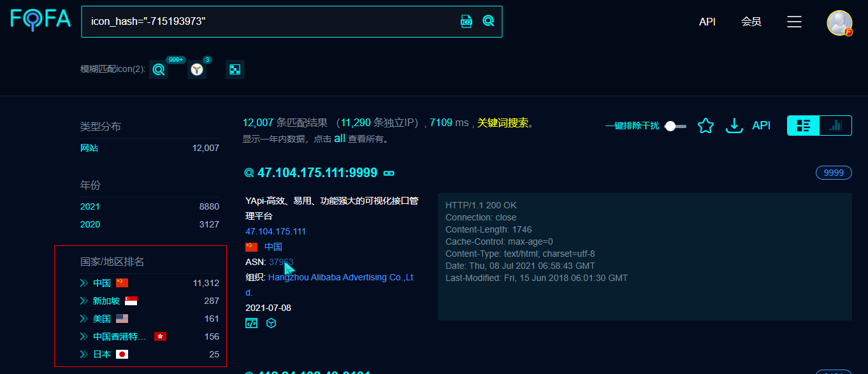Screen dimensions: 868x374
Task: Toggle the one-click interference exclusion switch
Action: (676, 126)
